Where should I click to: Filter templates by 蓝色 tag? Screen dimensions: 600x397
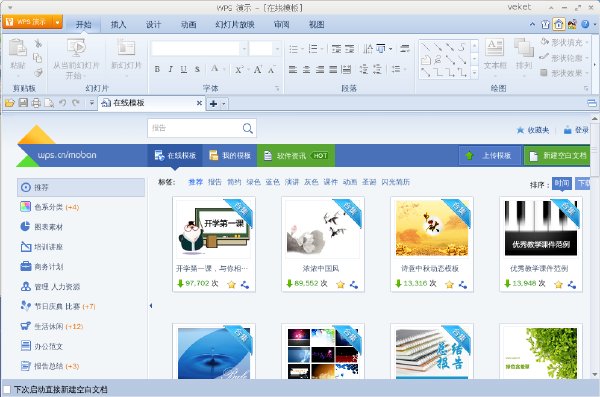click(272, 182)
